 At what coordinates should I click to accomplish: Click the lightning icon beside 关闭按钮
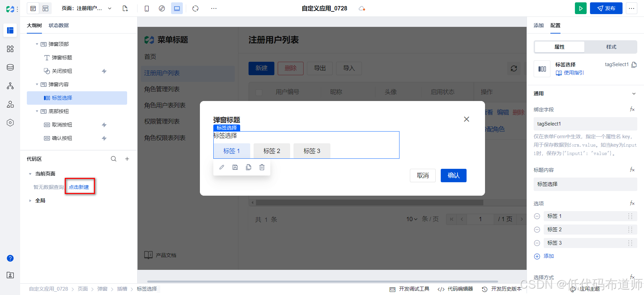coord(104,71)
